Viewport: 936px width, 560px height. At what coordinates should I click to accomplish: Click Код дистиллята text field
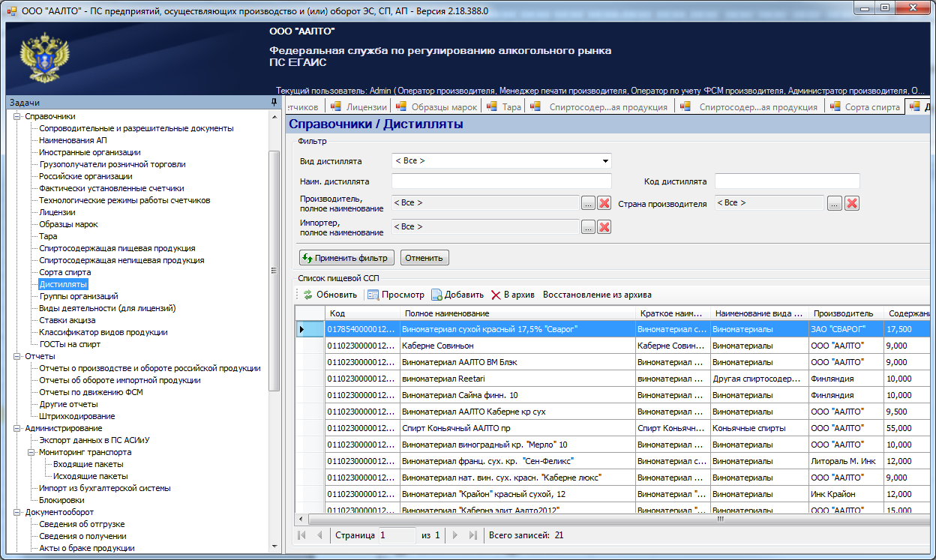787,181
